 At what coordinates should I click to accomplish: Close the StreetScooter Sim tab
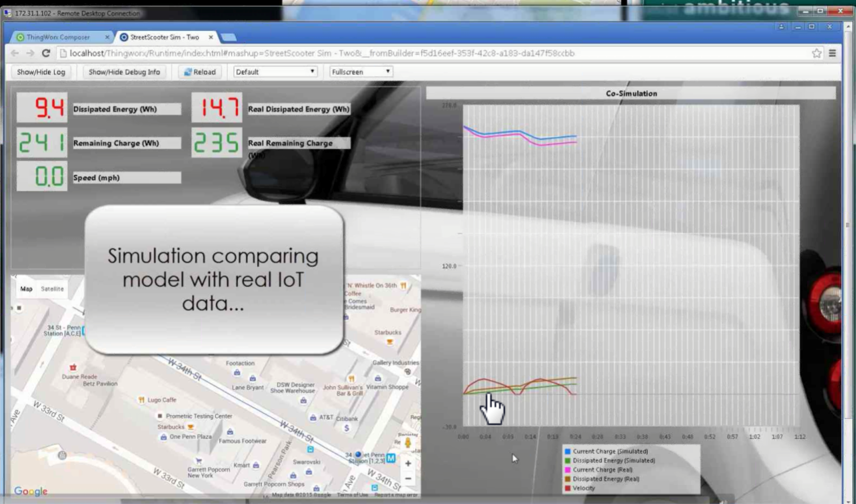pos(211,37)
